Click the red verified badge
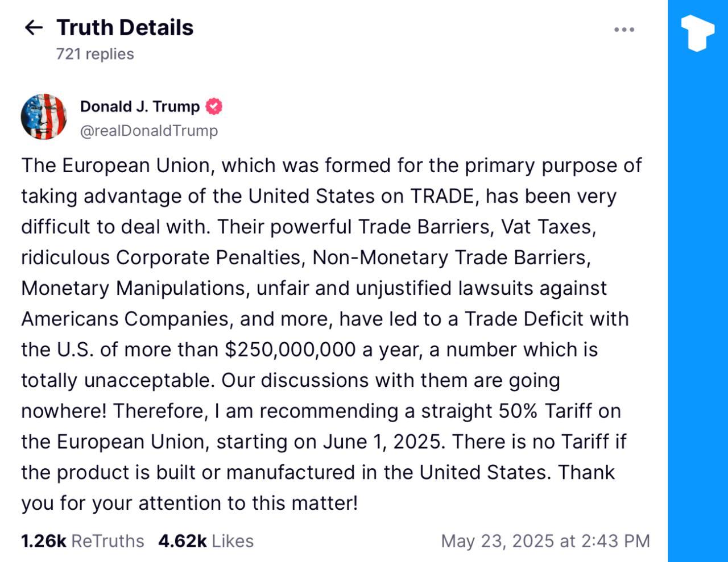Viewport: 728px width, 562px height. click(x=214, y=106)
